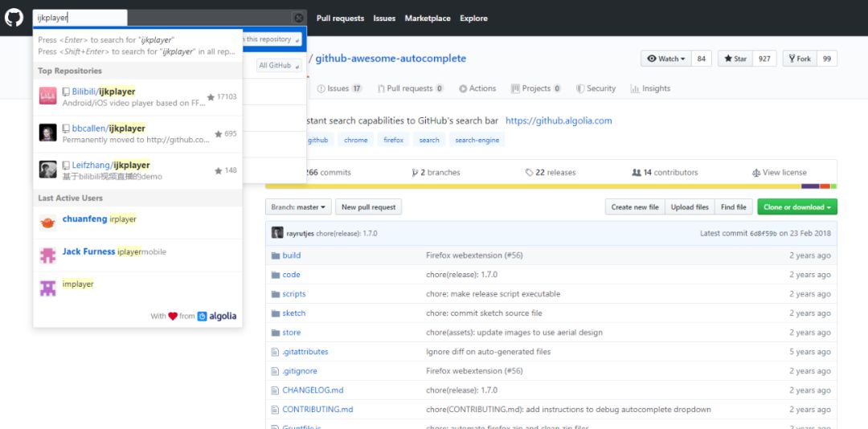This screenshot has height=429, width=868.
Task: Switch to the Security tab
Action: tap(596, 88)
